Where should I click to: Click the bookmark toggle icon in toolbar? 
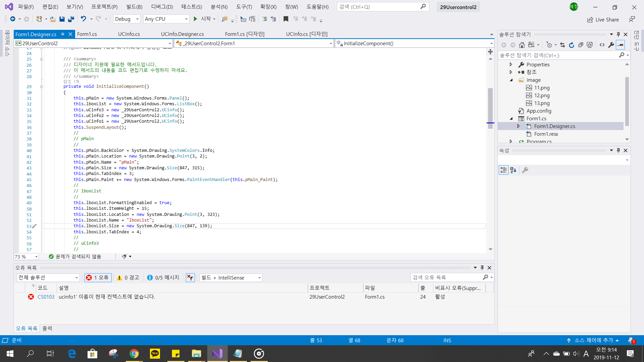click(286, 19)
